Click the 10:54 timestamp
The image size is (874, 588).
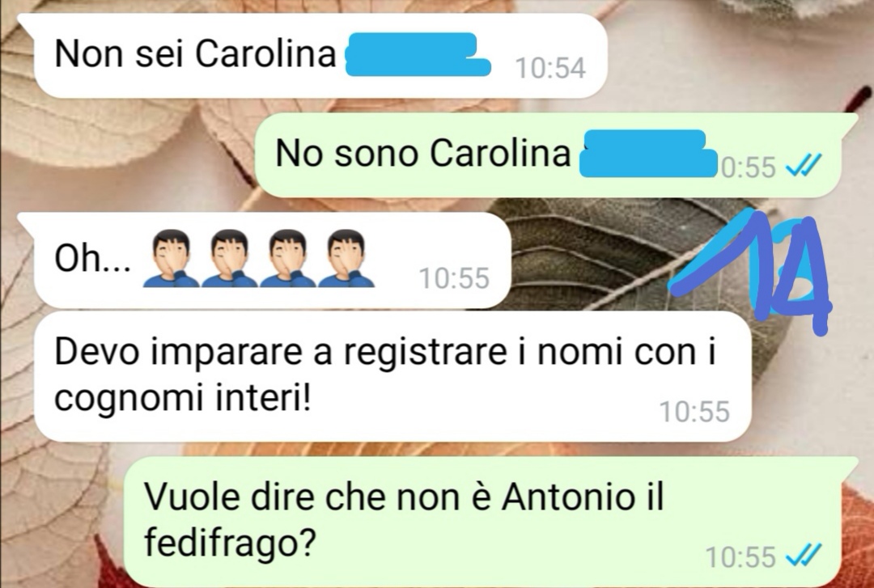(551, 69)
